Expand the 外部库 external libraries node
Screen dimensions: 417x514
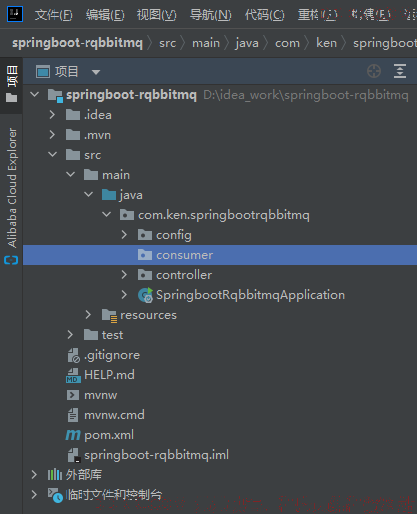click(34, 475)
